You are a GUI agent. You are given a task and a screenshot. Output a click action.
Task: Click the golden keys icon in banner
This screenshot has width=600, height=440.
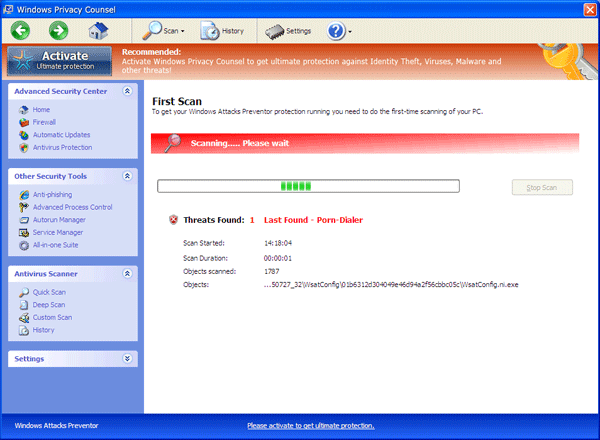point(568,61)
